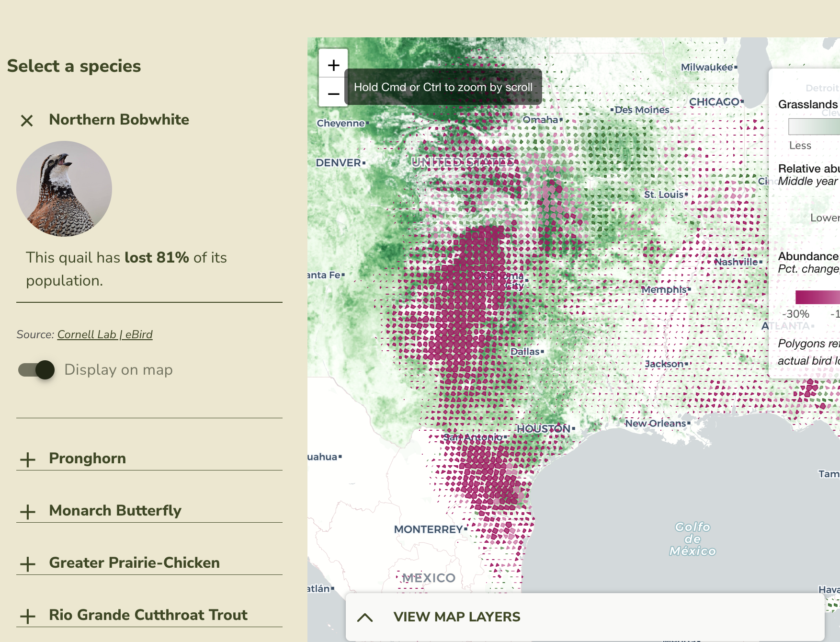This screenshot has height=642, width=840.
Task: Select the Greater Prairie-Chicken species heading
Action: coord(134,562)
